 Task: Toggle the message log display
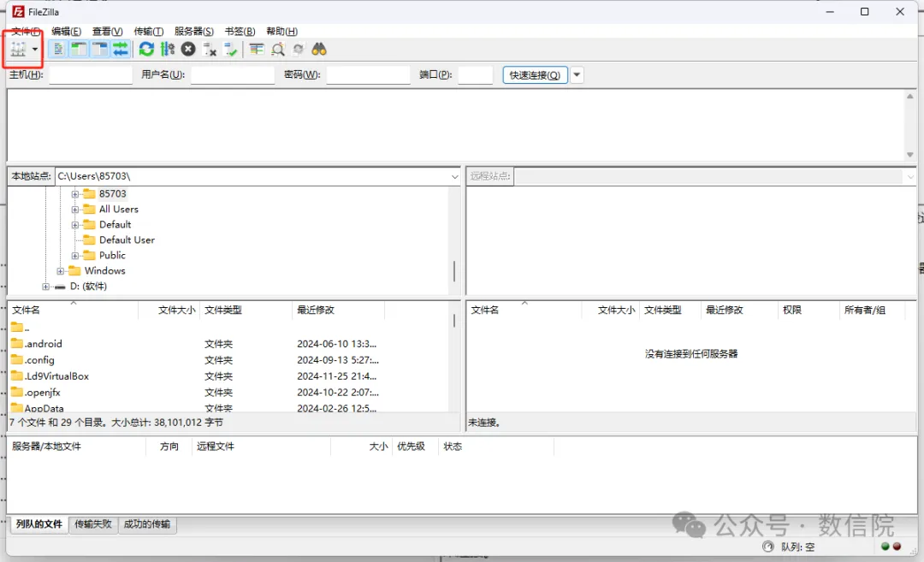pos(58,50)
